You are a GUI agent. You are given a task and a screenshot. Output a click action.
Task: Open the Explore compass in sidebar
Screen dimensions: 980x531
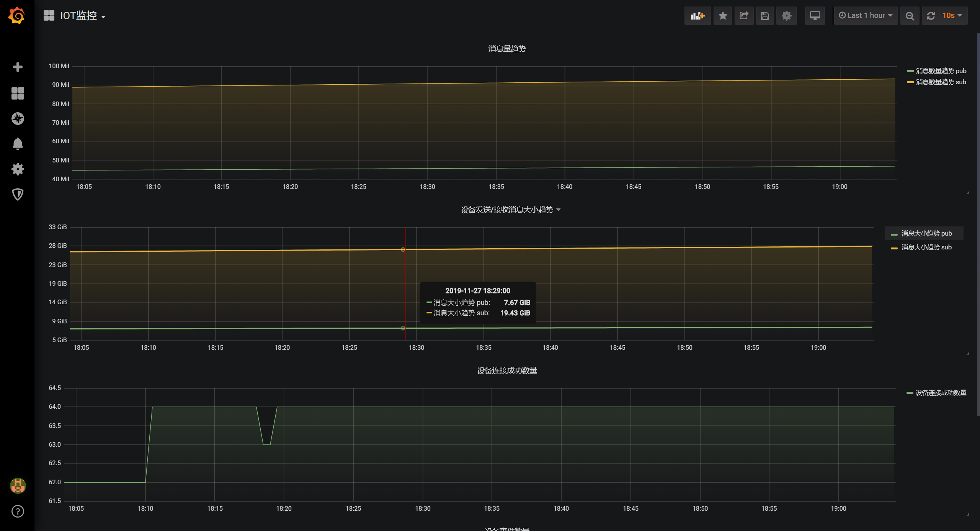(x=18, y=118)
